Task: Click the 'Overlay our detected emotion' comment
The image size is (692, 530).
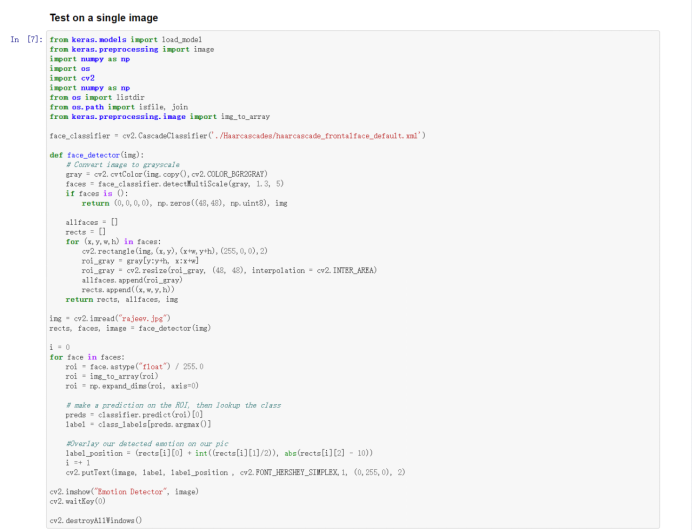Action: point(147,444)
